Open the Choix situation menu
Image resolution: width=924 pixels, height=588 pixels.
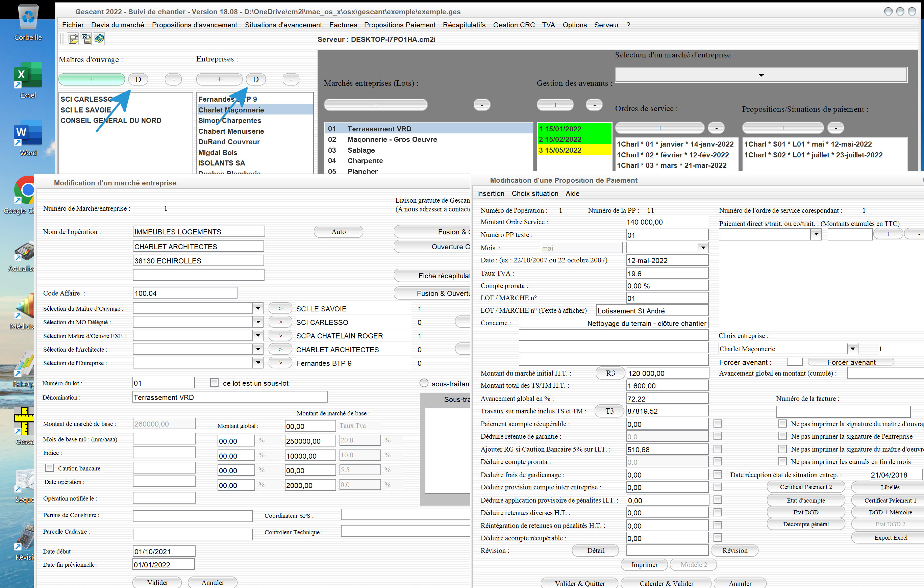click(x=534, y=193)
